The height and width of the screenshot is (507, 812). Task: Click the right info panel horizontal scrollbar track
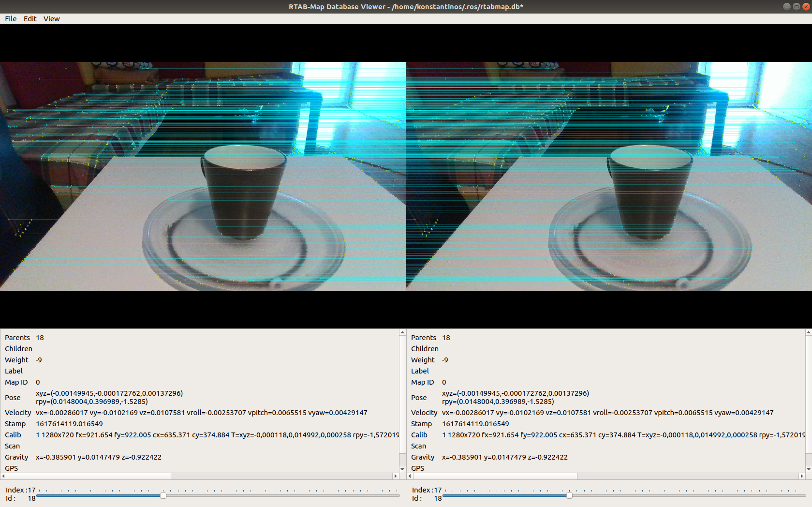[x=677, y=476]
